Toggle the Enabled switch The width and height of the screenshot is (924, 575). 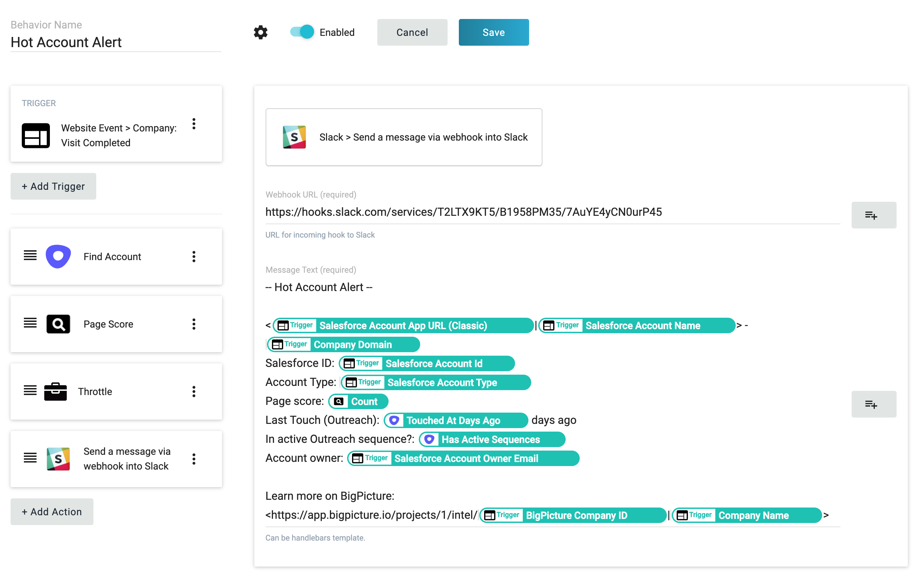pyautogui.click(x=302, y=32)
